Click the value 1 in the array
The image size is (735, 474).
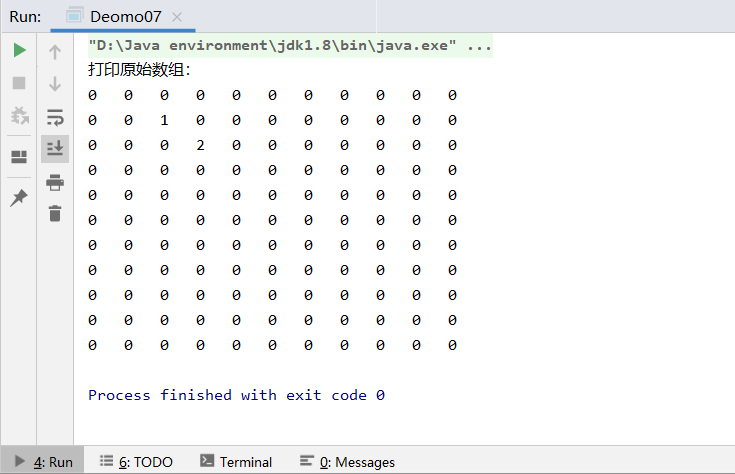tap(164, 120)
